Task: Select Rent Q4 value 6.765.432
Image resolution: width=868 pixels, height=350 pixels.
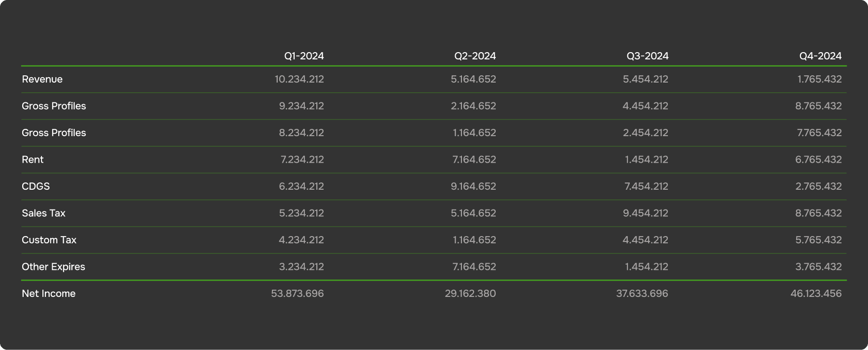Action: [x=818, y=159]
